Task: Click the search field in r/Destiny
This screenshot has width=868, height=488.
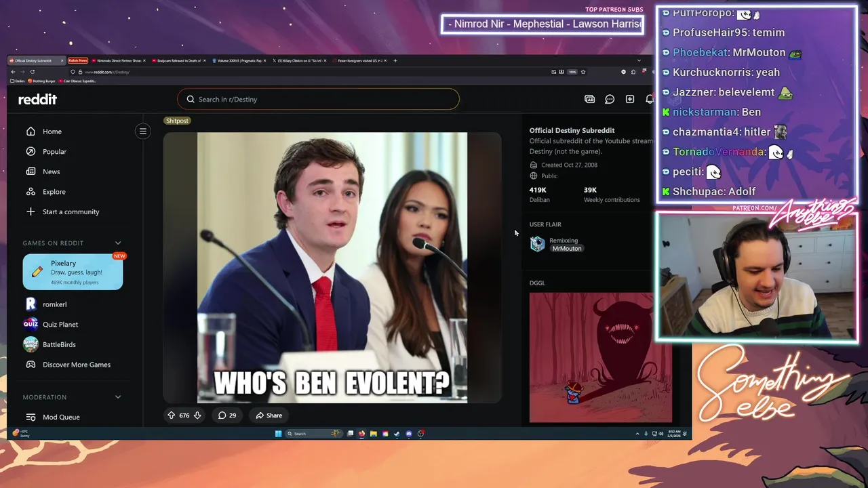Action: tap(318, 99)
